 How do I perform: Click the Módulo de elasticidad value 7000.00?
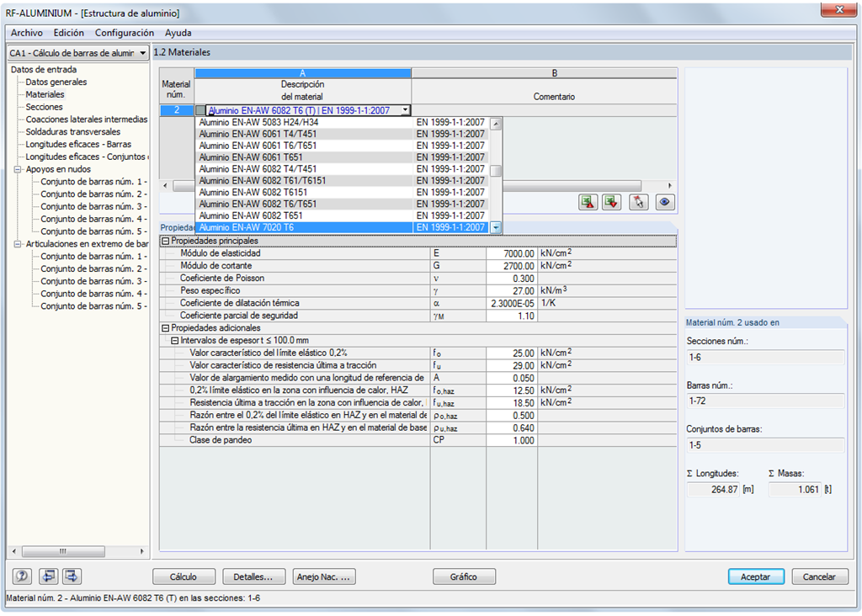coord(512,254)
